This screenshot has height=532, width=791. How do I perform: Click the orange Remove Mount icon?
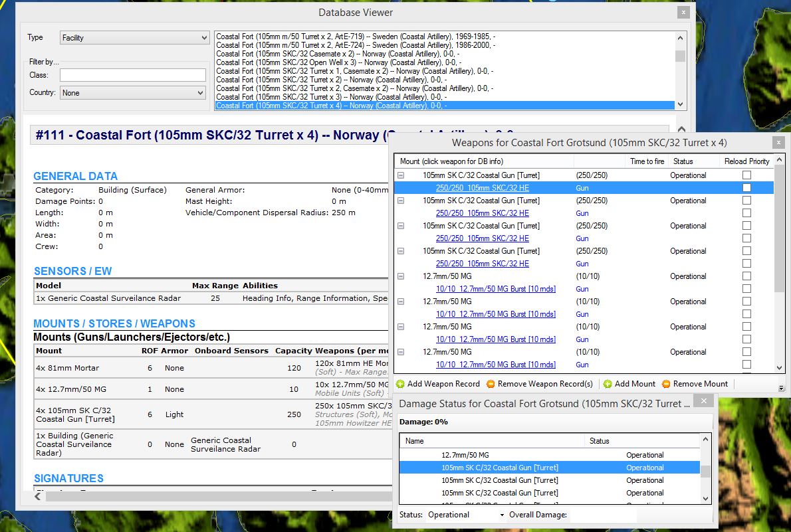tap(666, 385)
